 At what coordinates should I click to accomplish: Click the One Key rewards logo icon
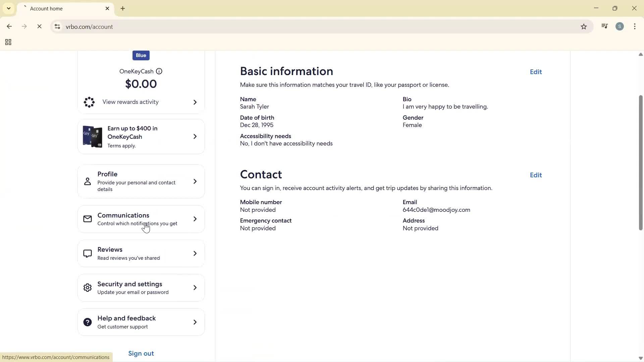89,102
